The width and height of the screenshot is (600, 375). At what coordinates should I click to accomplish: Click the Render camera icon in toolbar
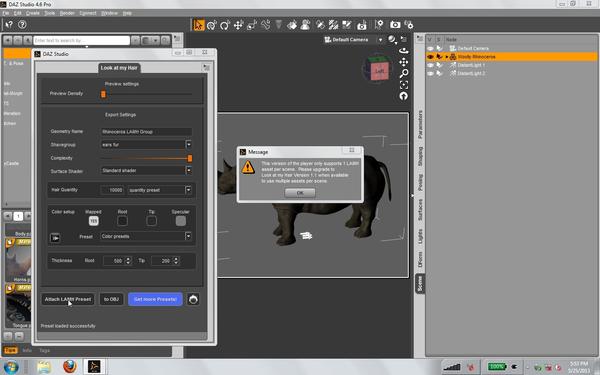pos(395,25)
